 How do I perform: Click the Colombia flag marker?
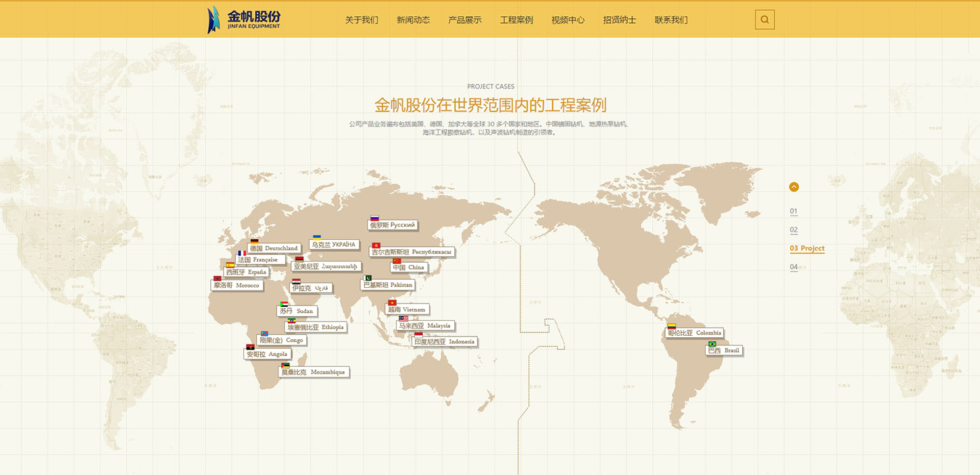[x=672, y=326]
